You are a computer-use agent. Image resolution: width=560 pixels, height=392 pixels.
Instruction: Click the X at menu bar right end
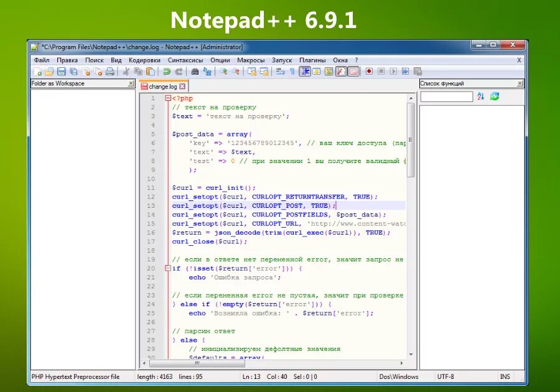tap(519, 60)
